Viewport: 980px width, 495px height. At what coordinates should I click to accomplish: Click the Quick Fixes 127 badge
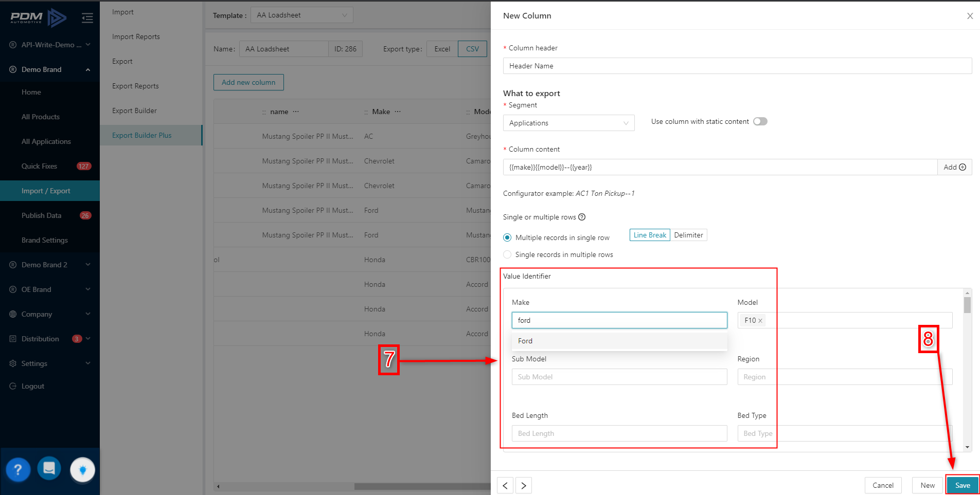pyautogui.click(x=84, y=166)
